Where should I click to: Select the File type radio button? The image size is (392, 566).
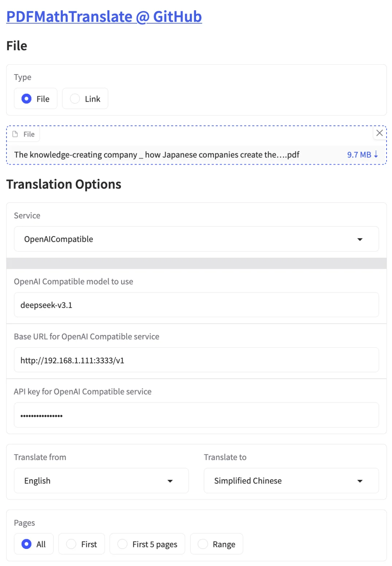[x=36, y=98]
